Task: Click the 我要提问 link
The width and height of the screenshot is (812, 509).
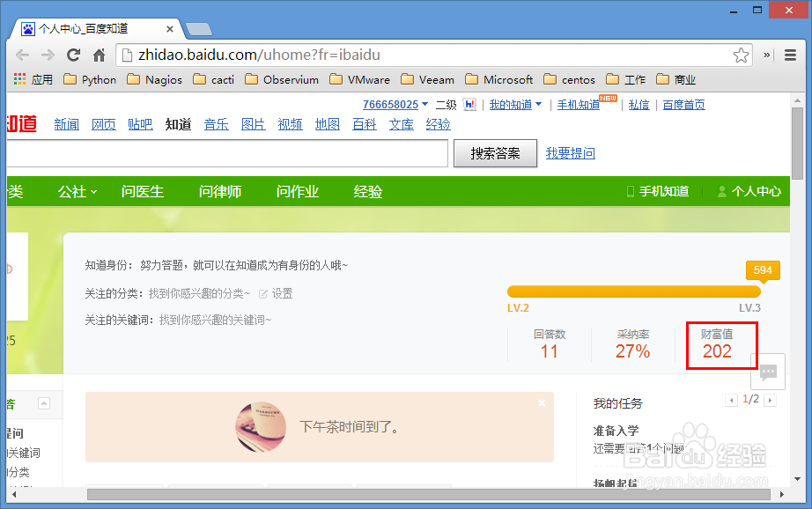Action: 570,153
